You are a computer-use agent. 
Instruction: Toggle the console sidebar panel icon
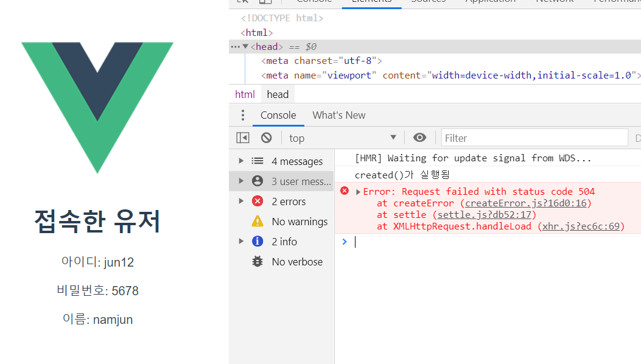click(243, 138)
